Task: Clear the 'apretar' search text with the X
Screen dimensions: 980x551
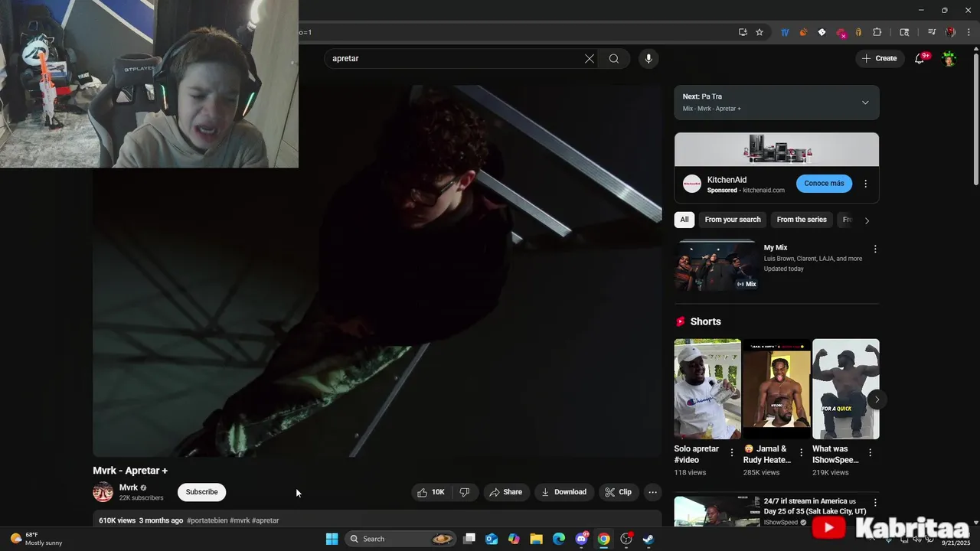Action: [x=590, y=58]
